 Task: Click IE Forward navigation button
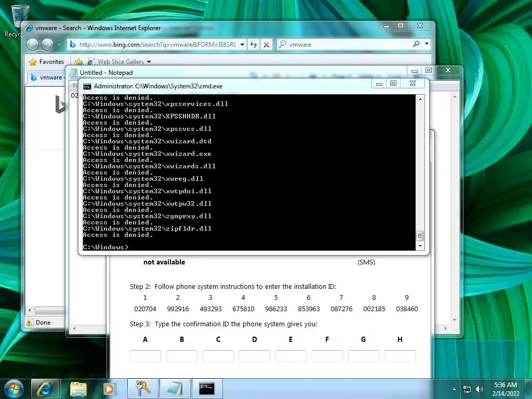47,44
